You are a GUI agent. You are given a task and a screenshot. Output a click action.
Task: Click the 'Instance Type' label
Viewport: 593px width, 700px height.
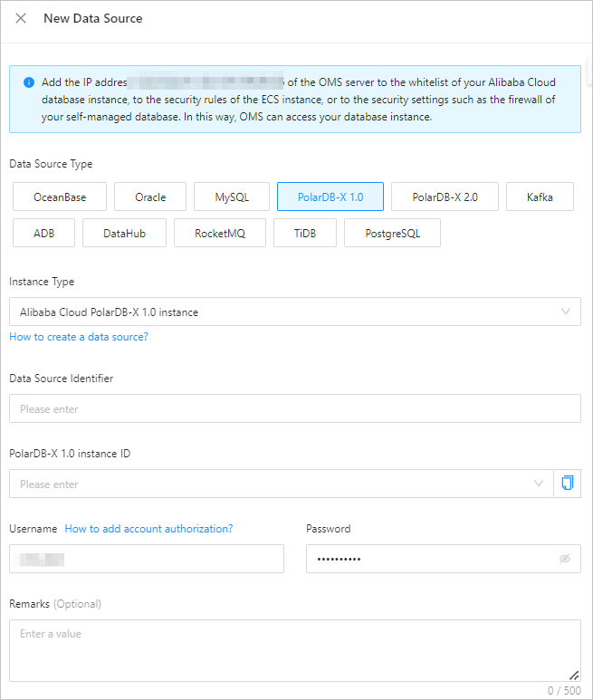pos(42,282)
